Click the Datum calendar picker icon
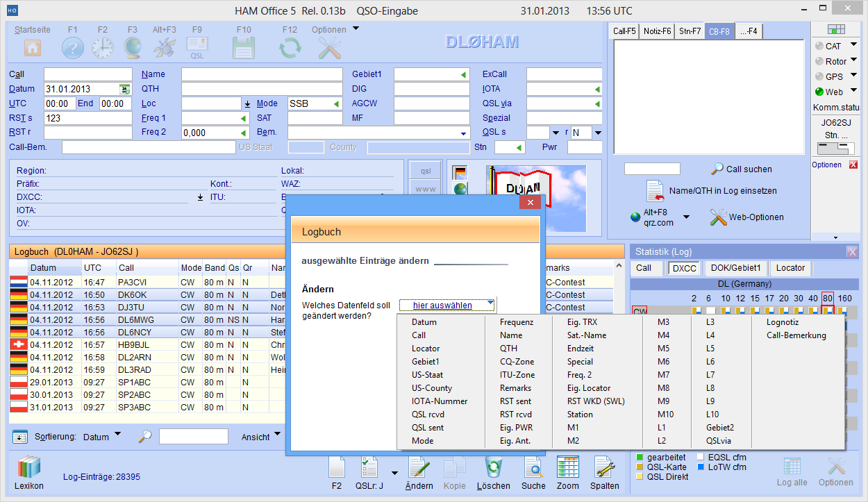 pyautogui.click(x=124, y=89)
